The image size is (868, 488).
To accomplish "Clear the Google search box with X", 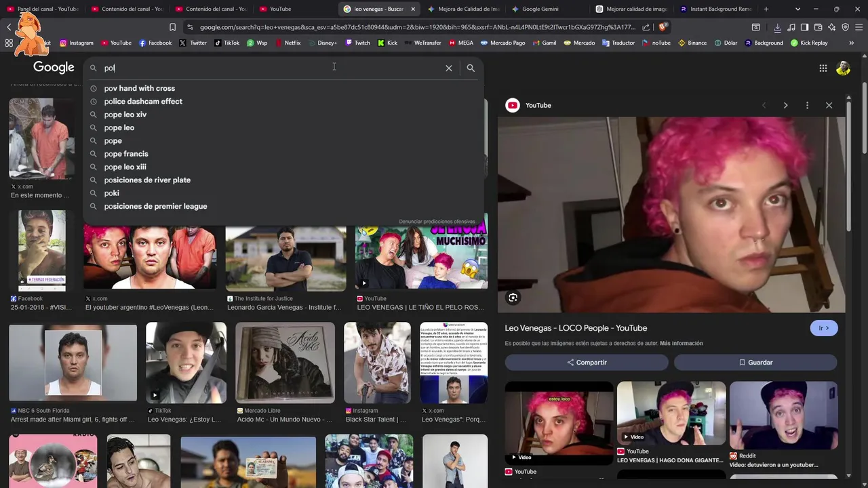I will pos(448,68).
